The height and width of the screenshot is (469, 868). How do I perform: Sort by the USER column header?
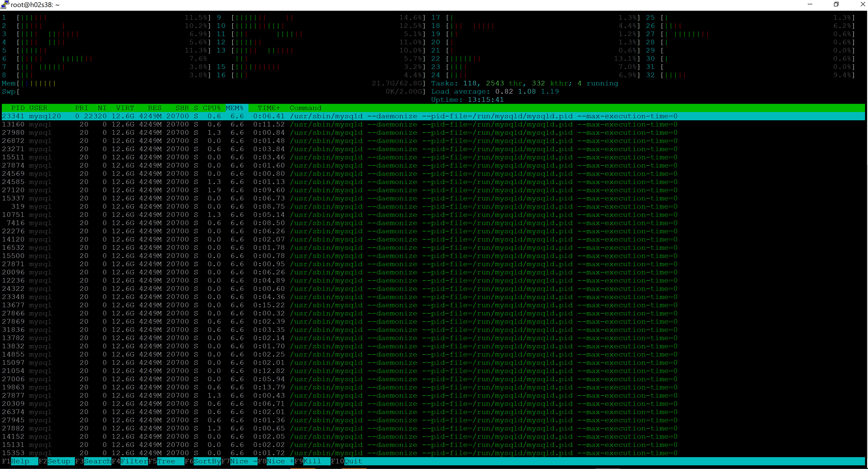click(38, 108)
